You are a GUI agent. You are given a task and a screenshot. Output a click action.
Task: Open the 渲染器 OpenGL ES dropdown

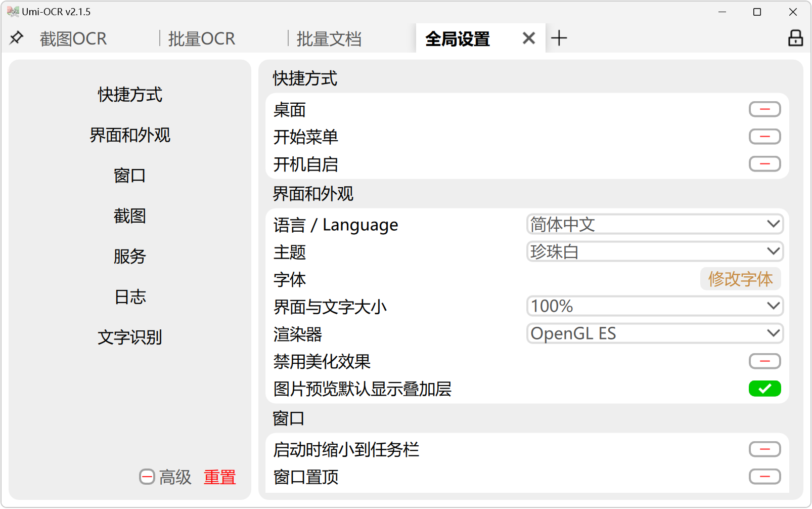click(x=655, y=333)
